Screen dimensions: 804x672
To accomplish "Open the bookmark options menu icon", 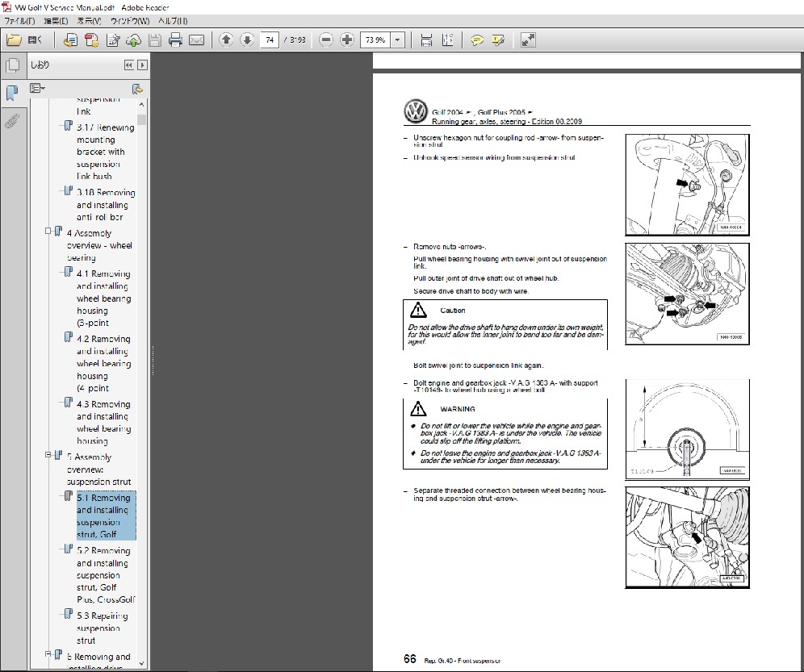I will coord(37,89).
